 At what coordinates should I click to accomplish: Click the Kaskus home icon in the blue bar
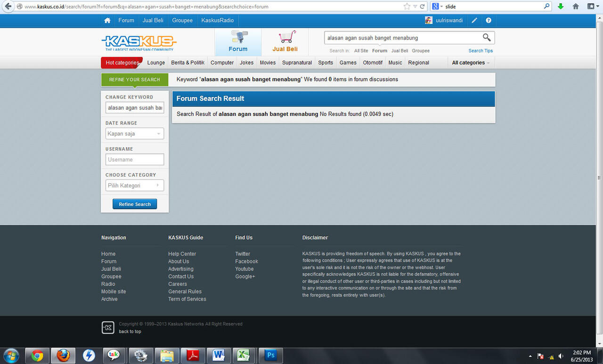pos(107,21)
